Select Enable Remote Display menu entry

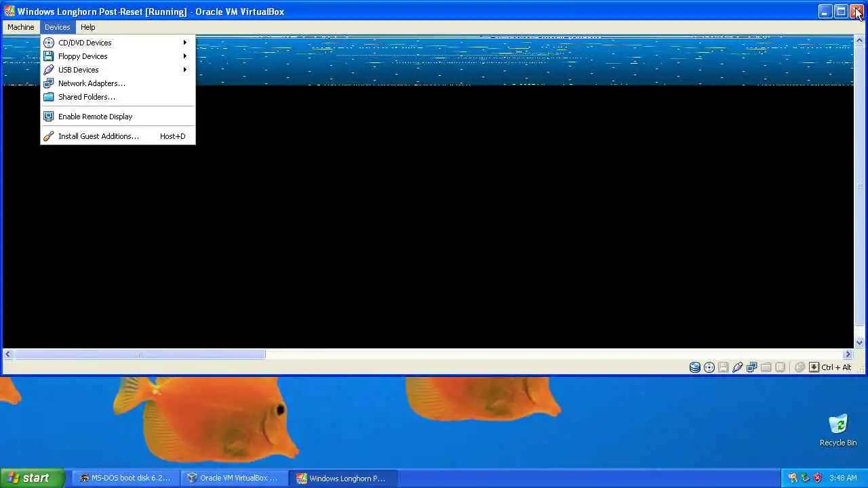(x=117, y=117)
